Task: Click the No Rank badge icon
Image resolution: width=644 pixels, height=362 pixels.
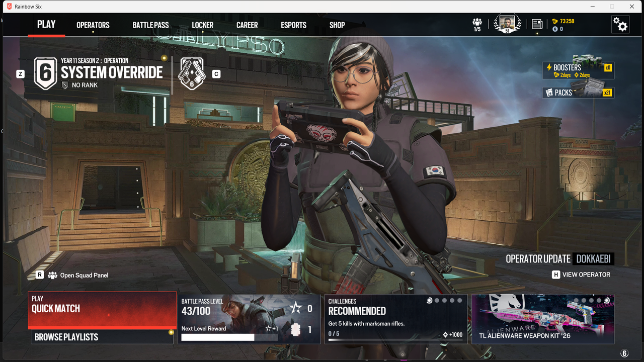Action: pyautogui.click(x=64, y=85)
